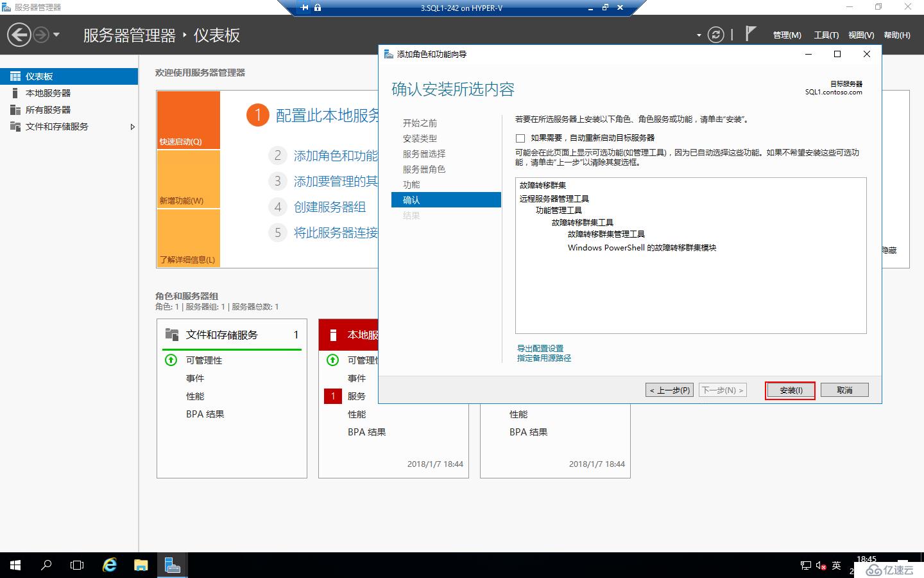Launch Internet Explorer from the taskbar

click(110, 565)
